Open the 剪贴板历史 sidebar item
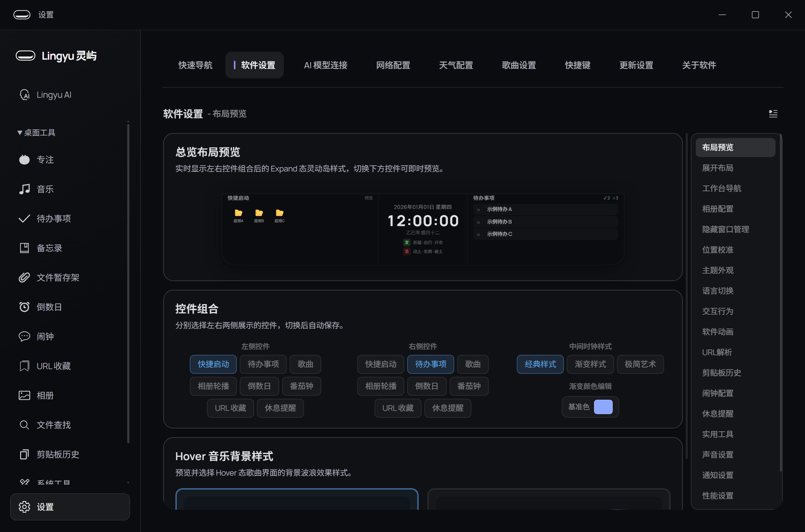 click(49, 454)
